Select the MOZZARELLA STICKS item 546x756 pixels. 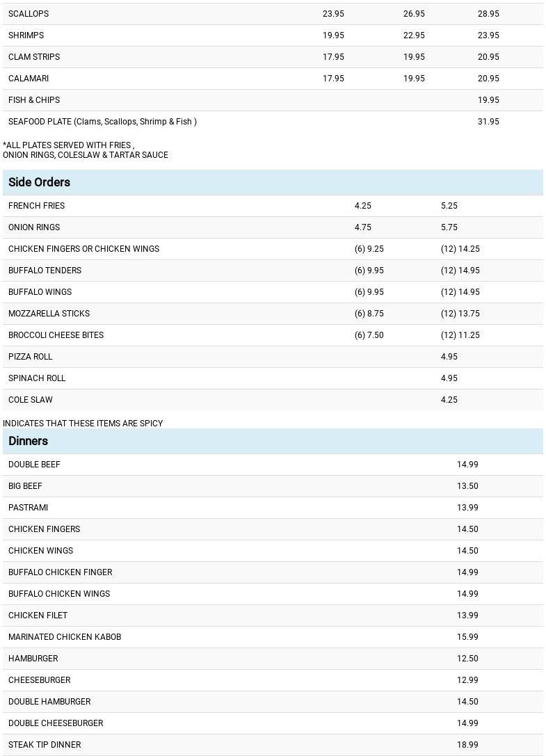coord(49,314)
